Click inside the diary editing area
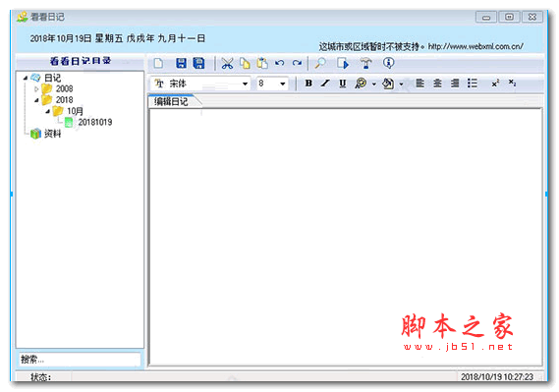This screenshot has width=559, height=392. pos(346,237)
